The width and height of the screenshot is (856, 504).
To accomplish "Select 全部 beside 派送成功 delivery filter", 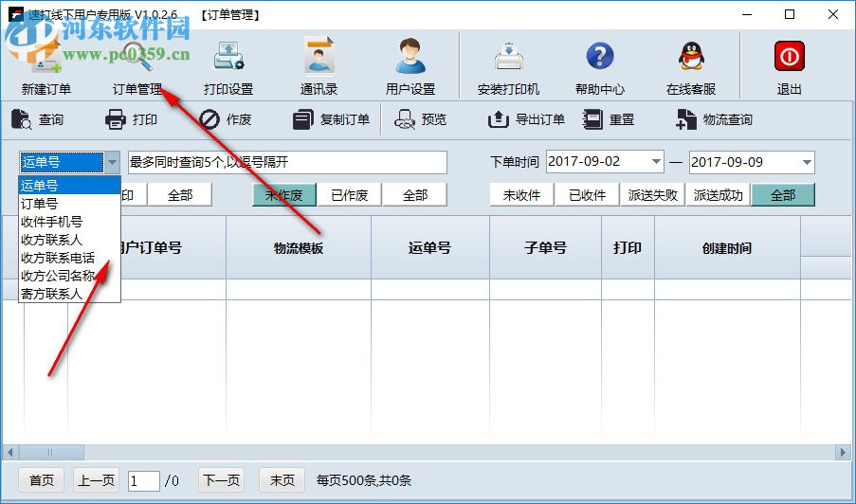I will (x=783, y=195).
